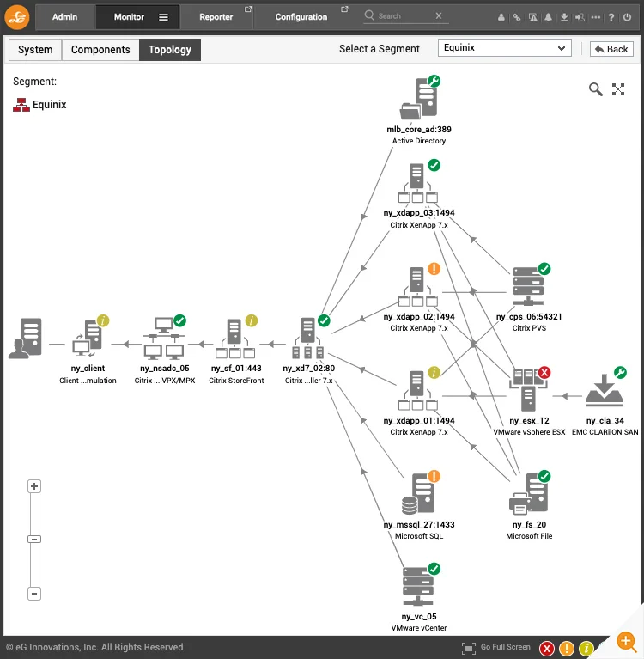Select the Topology tab

170,50
